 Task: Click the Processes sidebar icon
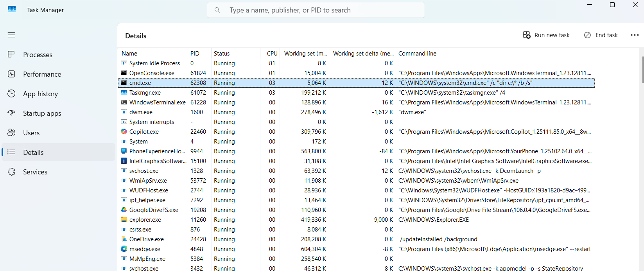11,54
